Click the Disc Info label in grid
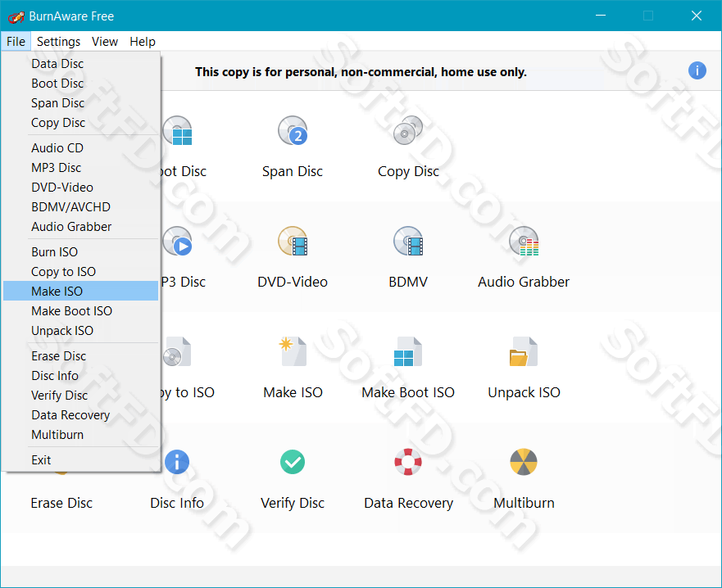The width and height of the screenshot is (722, 588). pyautogui.click(x=177, y=503)
